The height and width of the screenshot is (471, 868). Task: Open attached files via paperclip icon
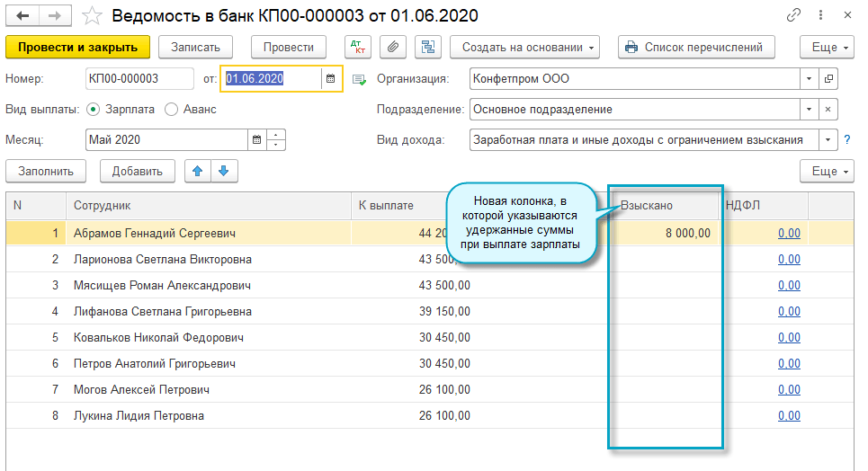tap(392, 47)
